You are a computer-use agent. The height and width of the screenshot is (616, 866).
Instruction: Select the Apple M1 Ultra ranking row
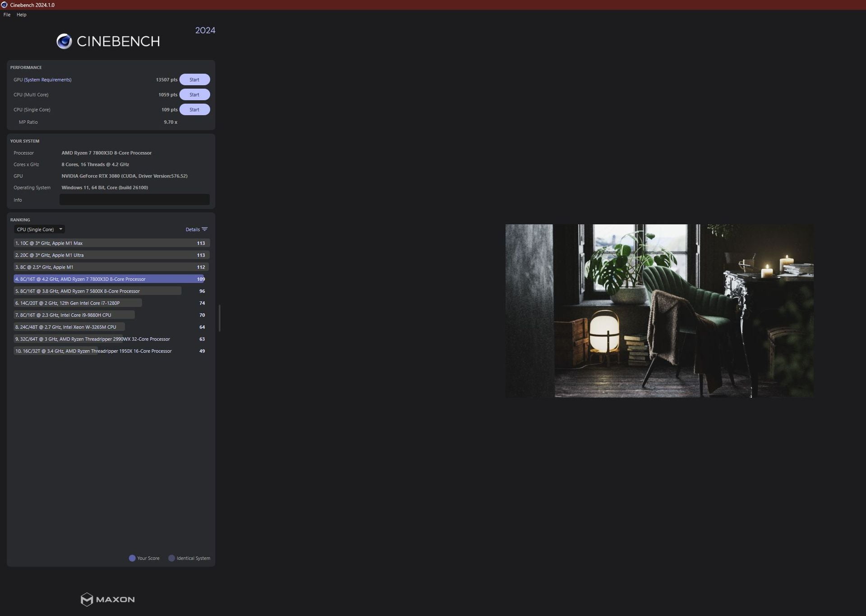111,255
